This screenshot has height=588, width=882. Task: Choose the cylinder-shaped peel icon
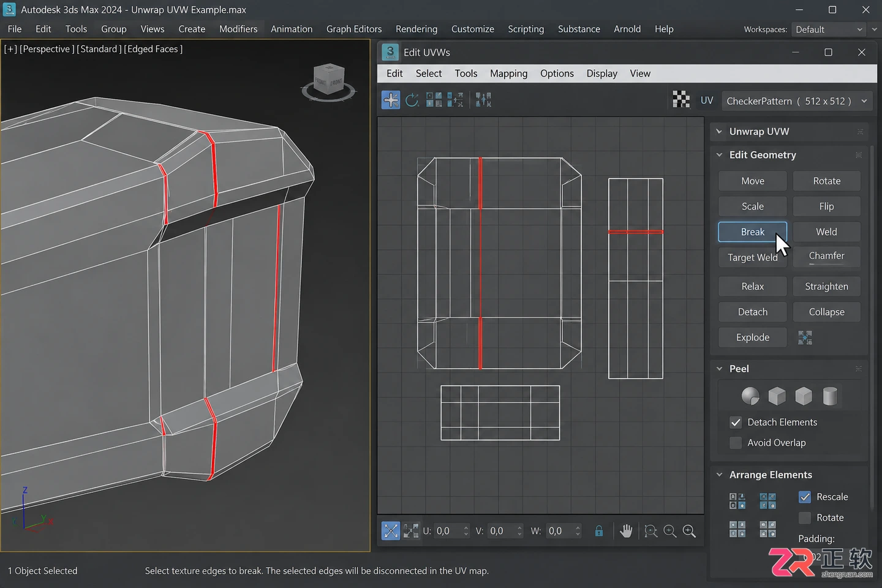point(830,396)
